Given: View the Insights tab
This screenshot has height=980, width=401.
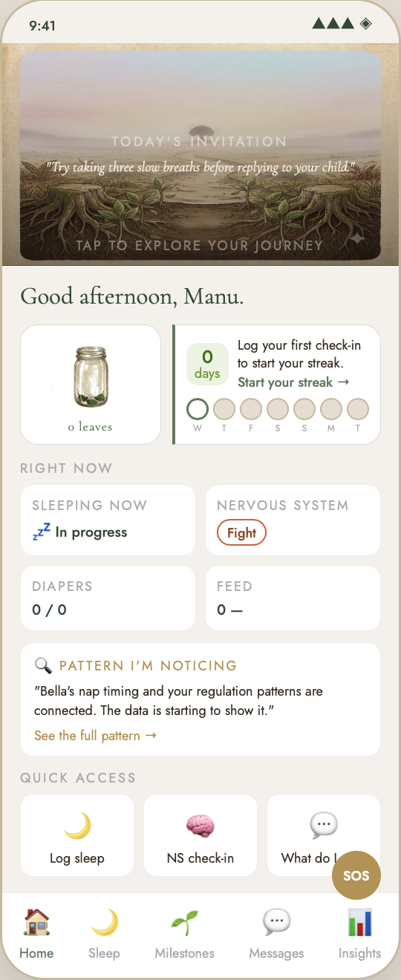Looking at the screenshot, I should (359, 934).
